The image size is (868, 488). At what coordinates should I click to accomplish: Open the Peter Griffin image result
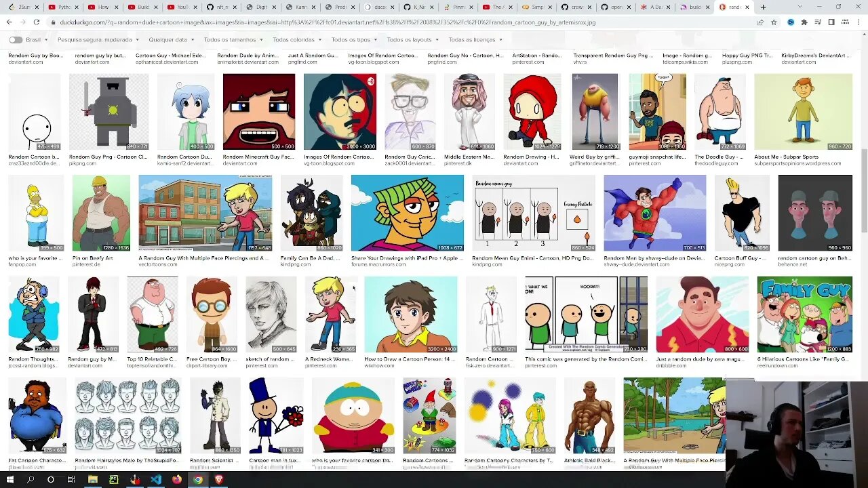point(152,314)
